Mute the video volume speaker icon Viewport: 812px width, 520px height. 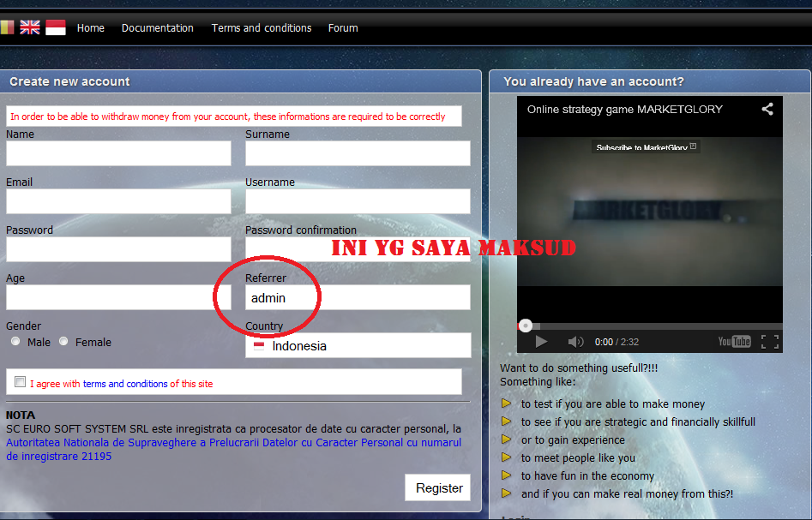pos(575,342)
